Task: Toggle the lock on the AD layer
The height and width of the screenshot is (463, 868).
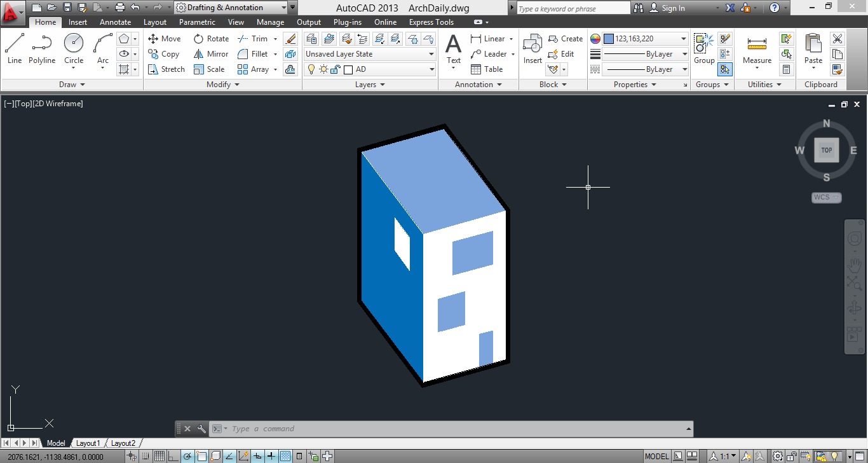Action: (x=335, y=69)
